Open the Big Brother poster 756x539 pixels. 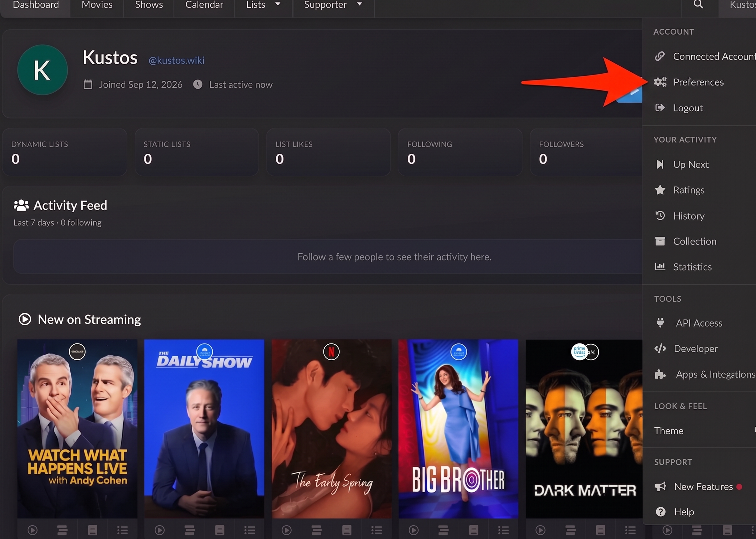tap(458, 429)
